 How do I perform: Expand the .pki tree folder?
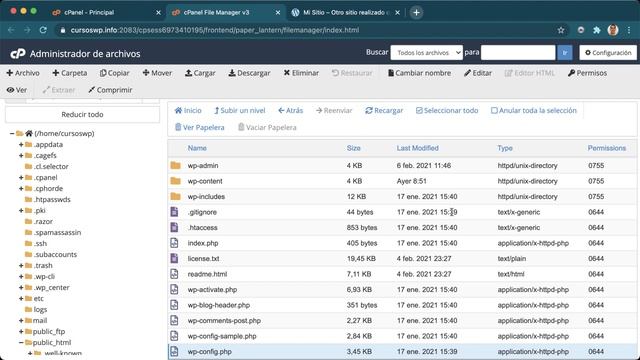pyautogui.click(x=21, y=211)
